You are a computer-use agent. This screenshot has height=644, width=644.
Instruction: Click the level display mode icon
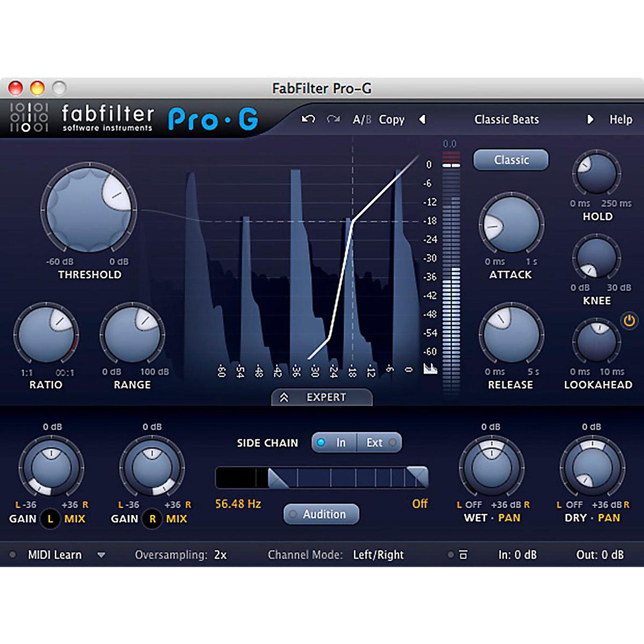430,369
